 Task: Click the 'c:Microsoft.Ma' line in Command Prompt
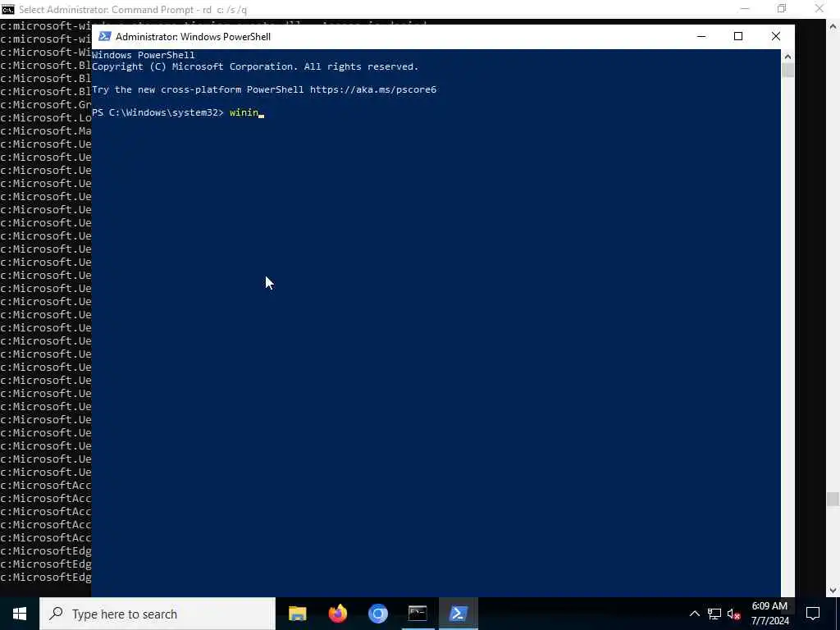[46, 130]
